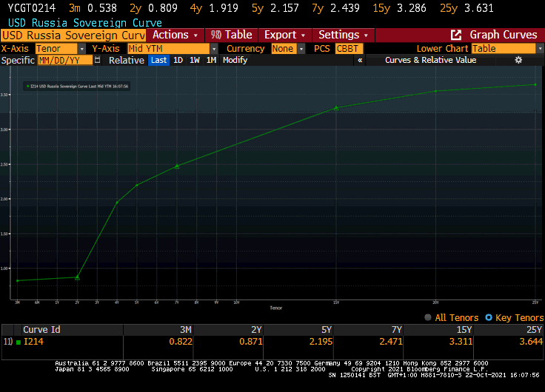Image resolution: width=545 pixels, height=392 pixels.
Task: Click the row number 11) in the table
Action: tap(8, 342)
